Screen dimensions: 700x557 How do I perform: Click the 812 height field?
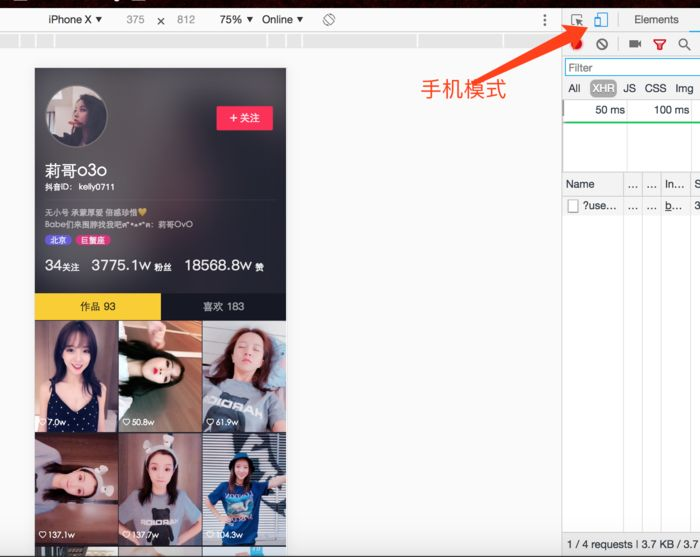tap(186, 20)
